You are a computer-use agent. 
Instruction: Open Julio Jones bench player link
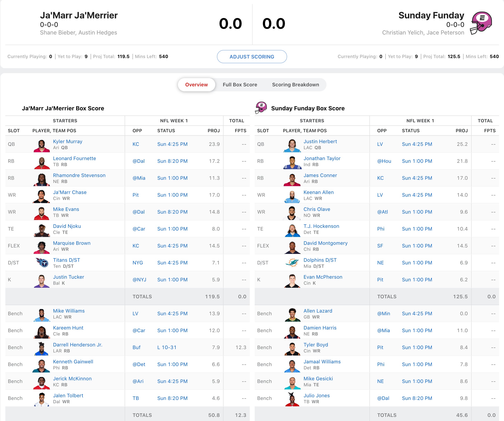point(317,395)
